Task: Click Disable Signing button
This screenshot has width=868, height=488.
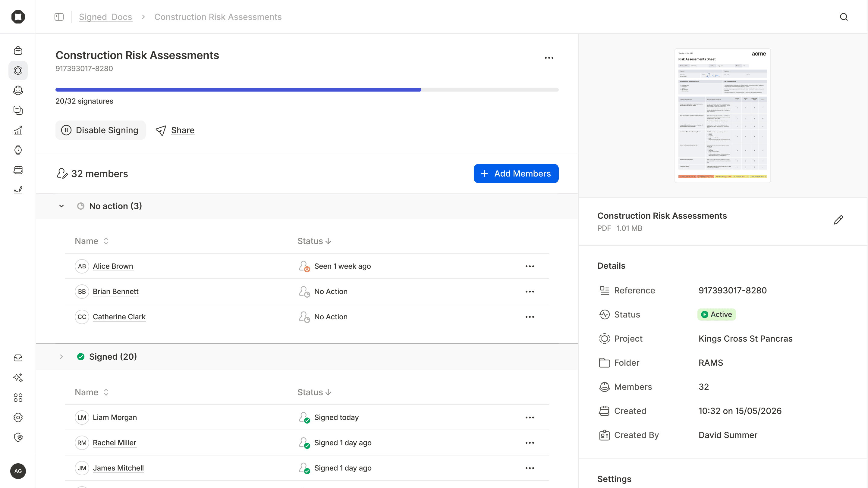Action: point(100,130)
